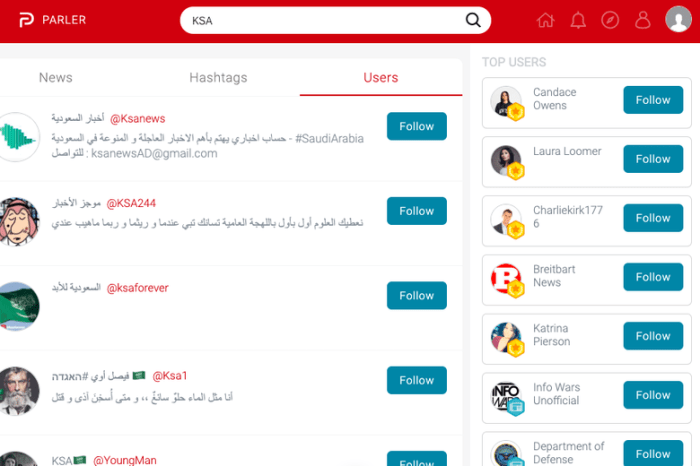Open Laura Loomer's profile picture
The width and height of the screenshot is (700, 466).
coord(506,161)
